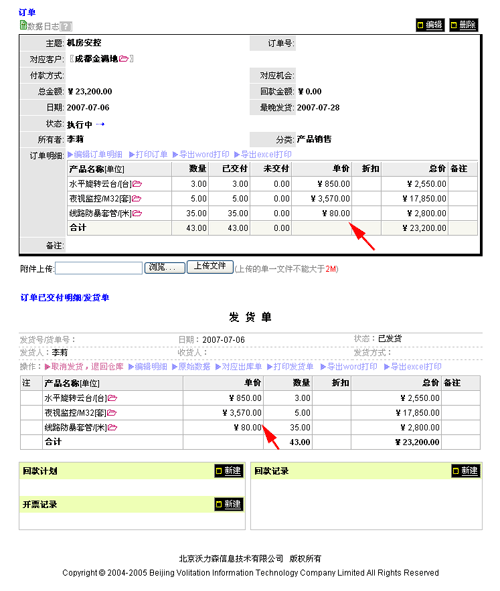
Task: Click 新建 in the 回款计划 panel
Action: tap(229, 471)
